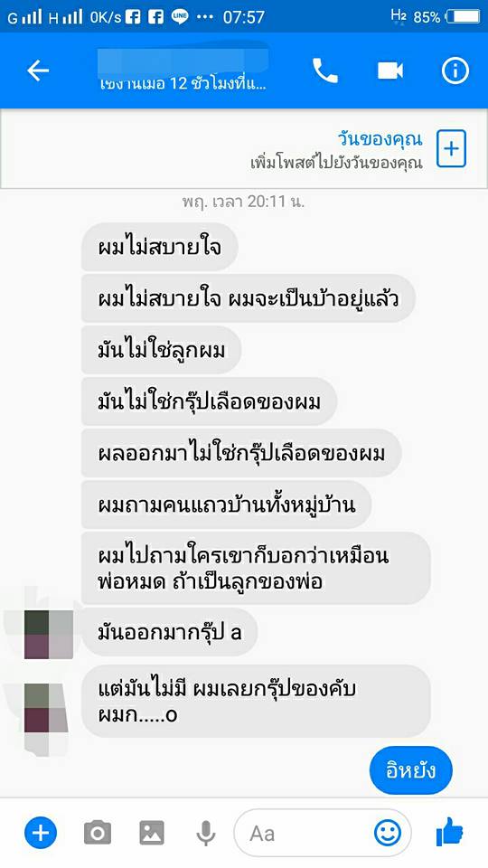The width and height of the screenshot is (488, 868).
Task: Start a video call with camera icon
Action: tap(390, 71)
